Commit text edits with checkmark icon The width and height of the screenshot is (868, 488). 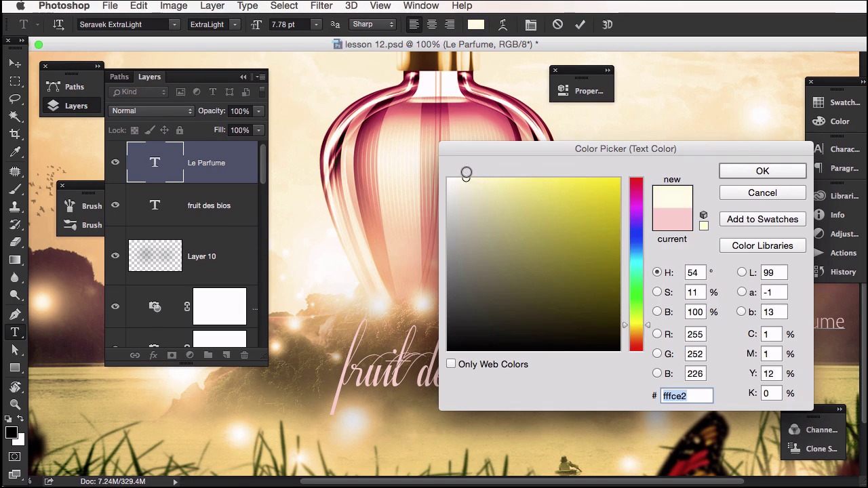click(580, 24)
